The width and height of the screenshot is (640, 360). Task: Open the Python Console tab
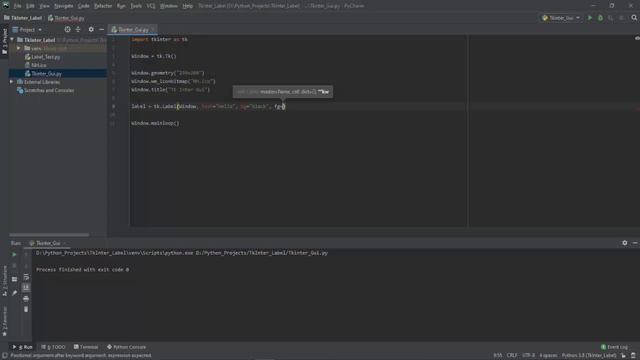click(127, 347)
